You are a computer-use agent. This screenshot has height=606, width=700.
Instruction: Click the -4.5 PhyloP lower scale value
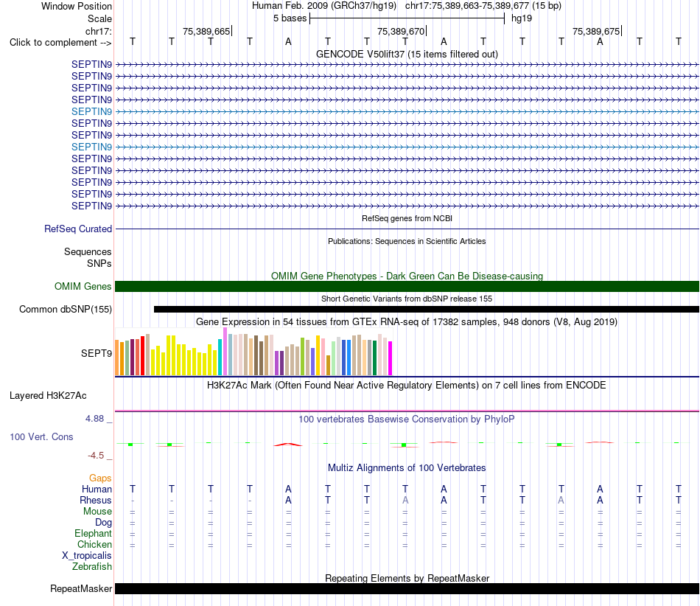click(x=96, y=456)
